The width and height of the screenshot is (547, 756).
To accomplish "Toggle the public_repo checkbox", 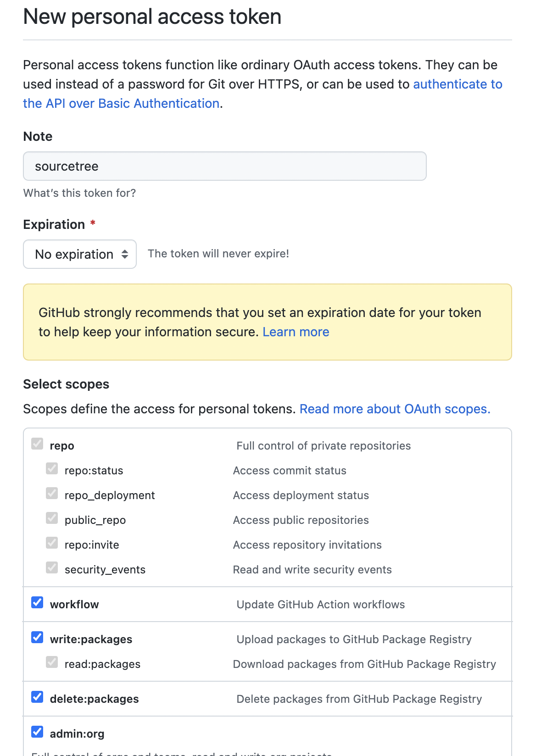I will tap(52, 518).
